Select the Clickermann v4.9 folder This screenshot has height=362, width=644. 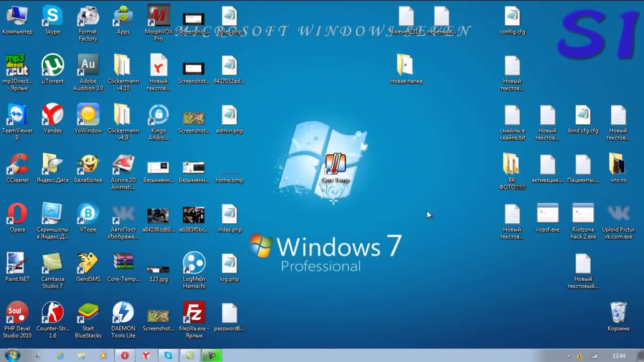(123, 122)
